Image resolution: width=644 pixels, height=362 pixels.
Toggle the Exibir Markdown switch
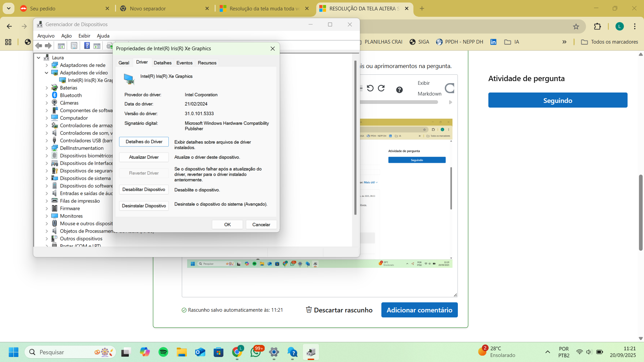coord(449,88)
